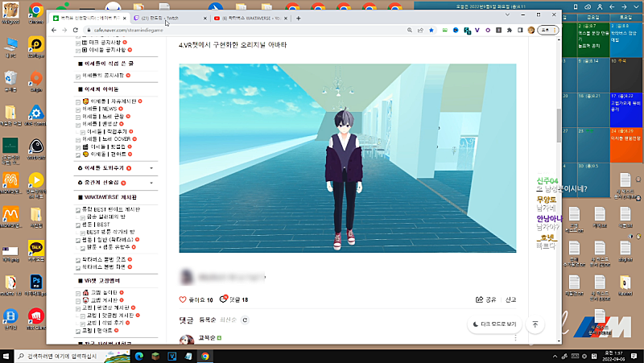The image size is (644, 363).
Task: Click the scroll-to-top arrow button
Action: point(535,324)
